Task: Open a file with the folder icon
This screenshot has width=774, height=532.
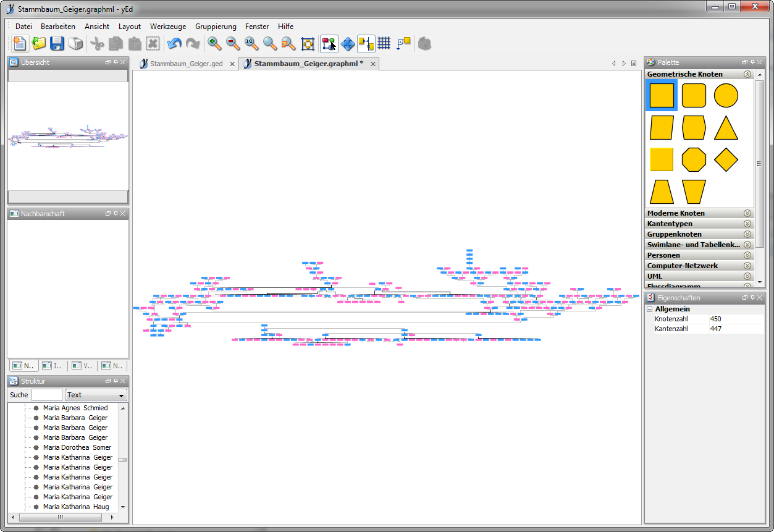Action: (39, 43)
